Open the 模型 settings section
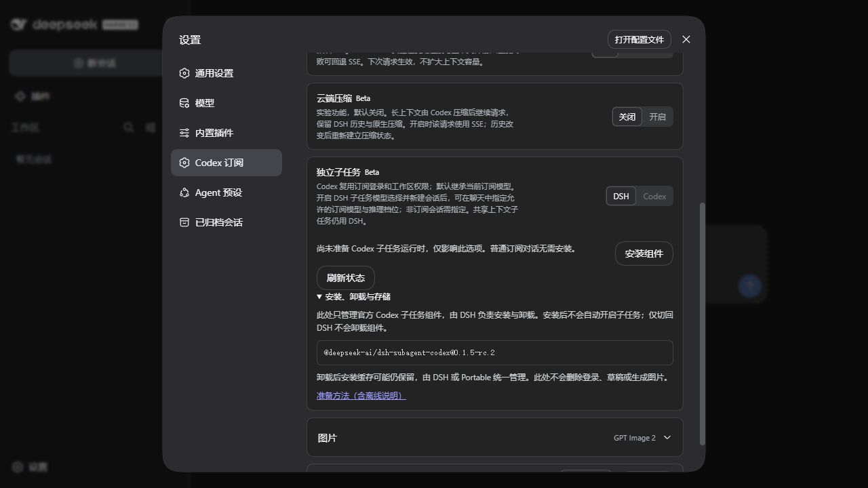This screenshot has height=488, width=868. pos(226,103)
